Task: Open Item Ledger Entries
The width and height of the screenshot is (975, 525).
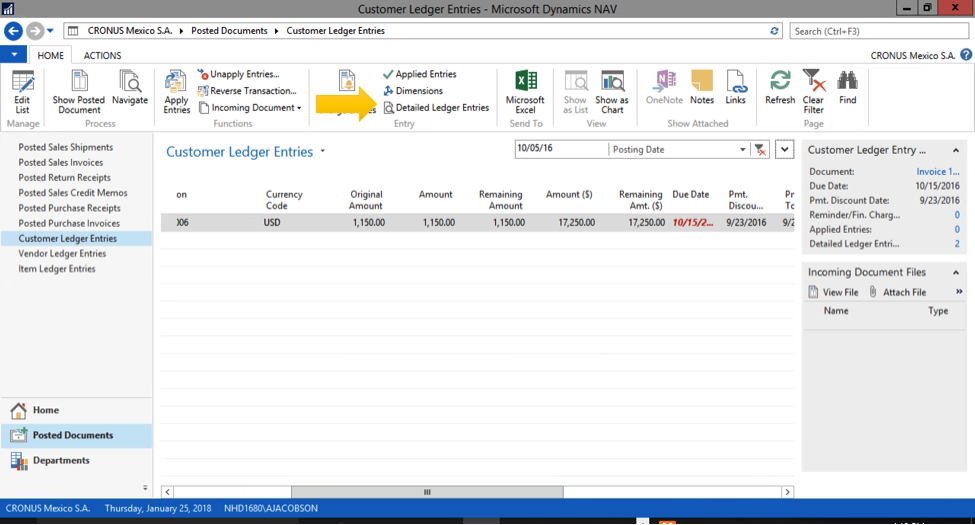Action: (x=57, y=269)
